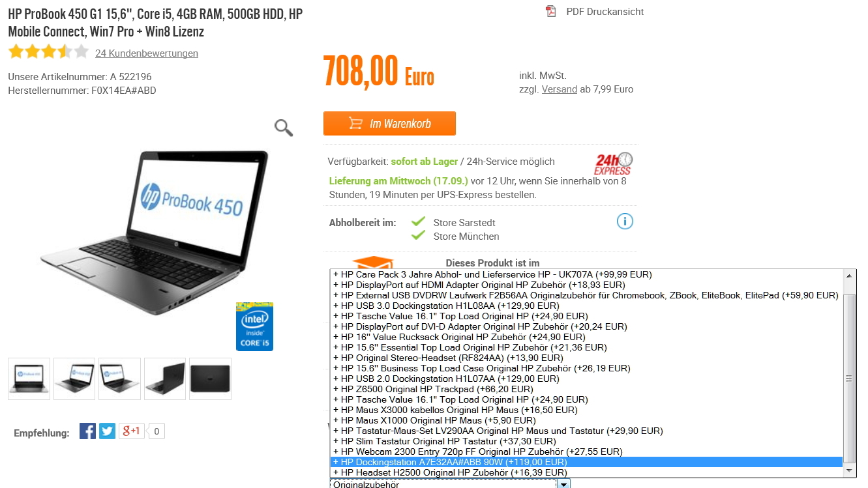Share on Facebook icon
868x488 pixels.
(87, 431)
